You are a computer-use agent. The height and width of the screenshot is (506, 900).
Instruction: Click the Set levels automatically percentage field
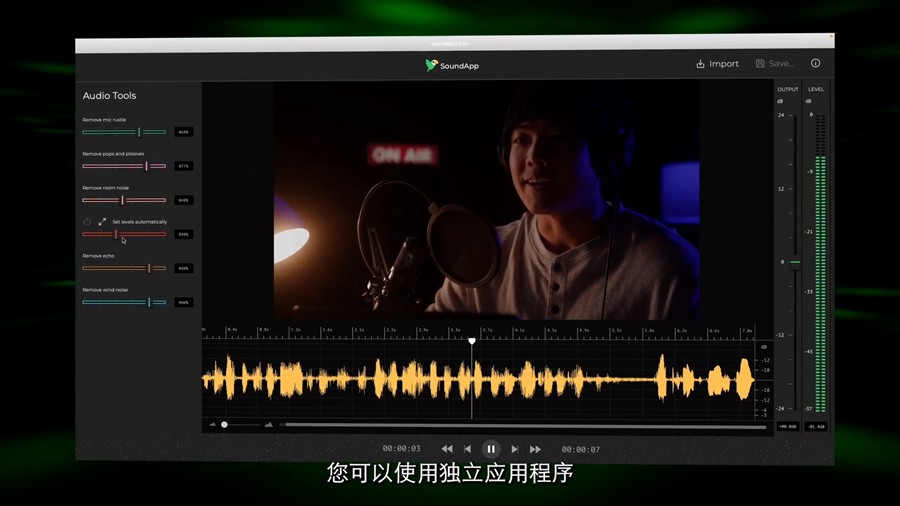pyautogui.click(x=184, y=234)
